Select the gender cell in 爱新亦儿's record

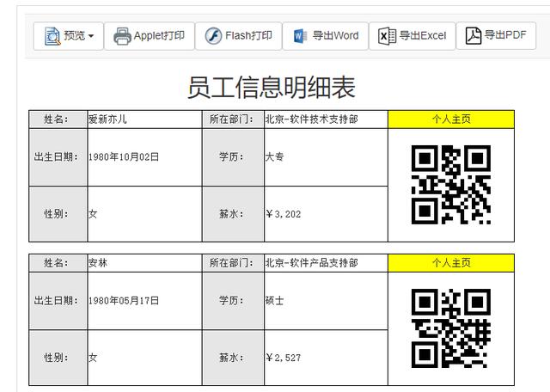144,214
